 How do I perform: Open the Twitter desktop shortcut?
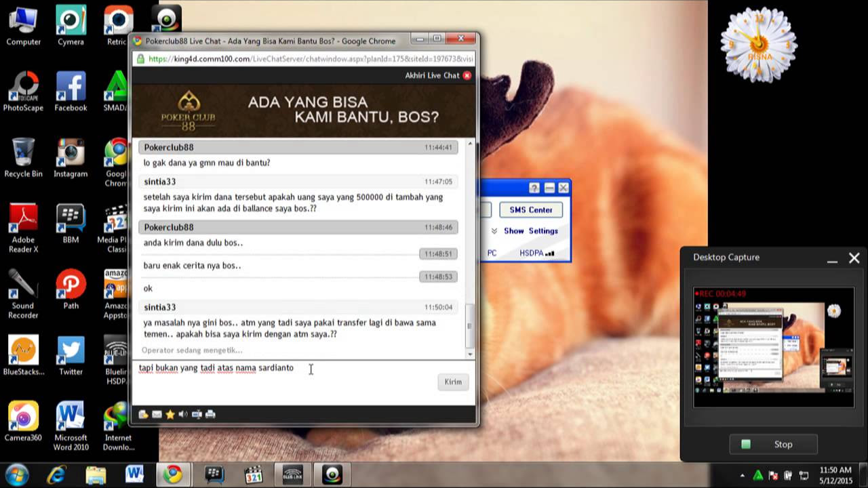click(x=71, y=355)
